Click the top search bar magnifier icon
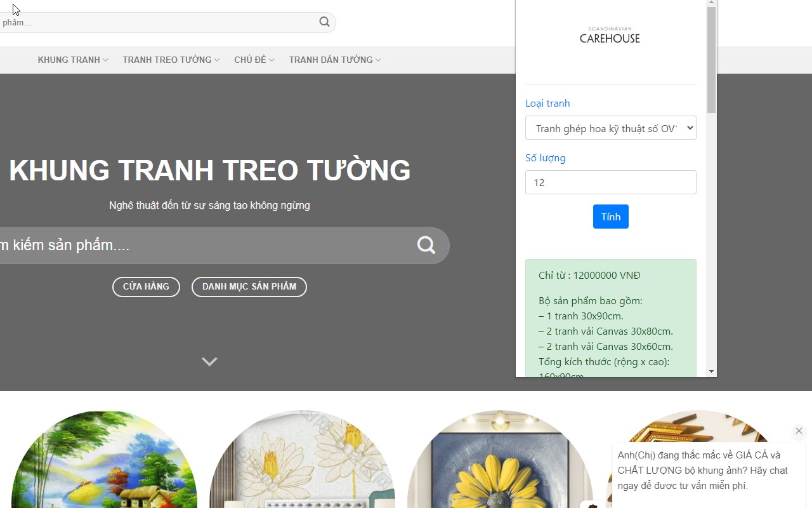This screenshot has height=508, width=812. pyautogui.click(x=324, y=22)
